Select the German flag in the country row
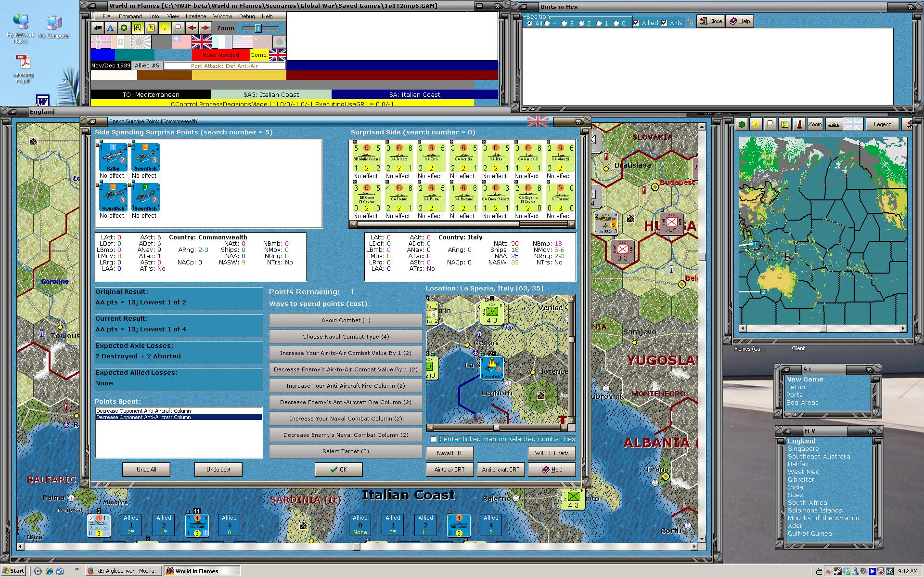The width and height of the screenshot is (924, 578). 101,42
